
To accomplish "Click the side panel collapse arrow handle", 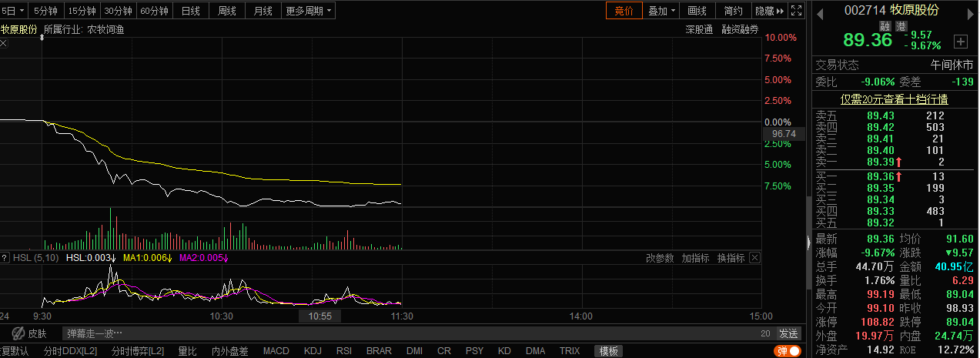I will click(x=808, y=242).
